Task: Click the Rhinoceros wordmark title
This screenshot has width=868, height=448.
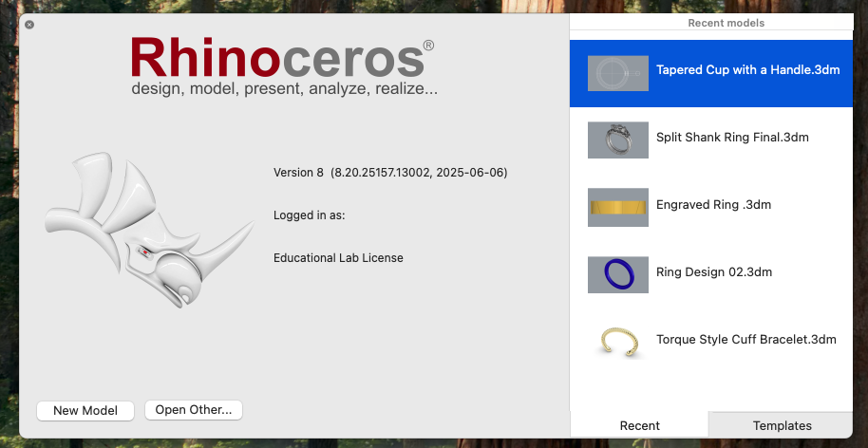Action: 282,58
